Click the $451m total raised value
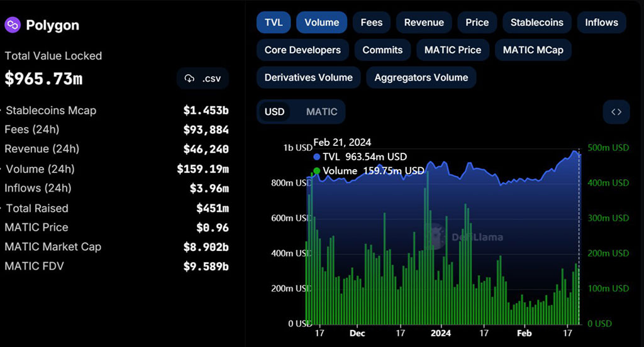Screen dimensions: 644x347 [x=213, y=208]
